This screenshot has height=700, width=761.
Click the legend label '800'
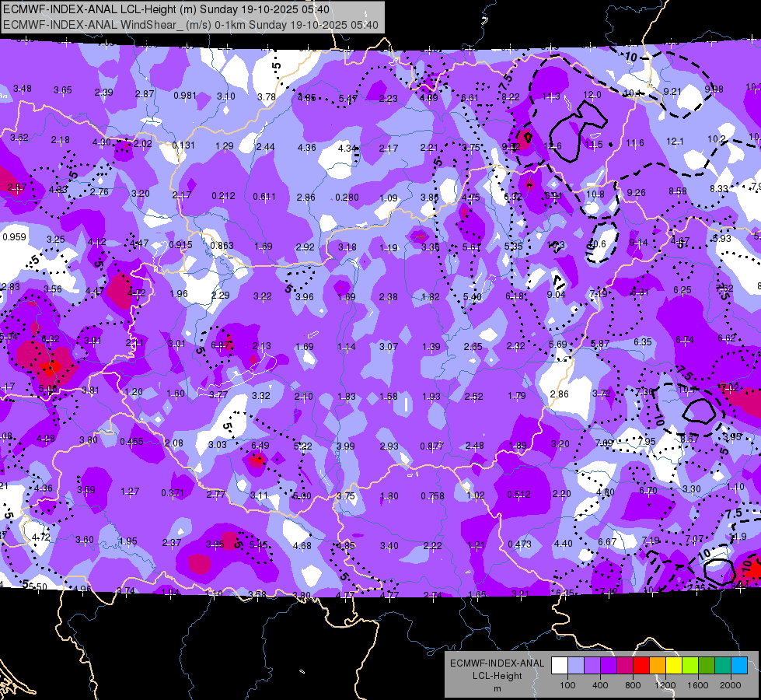[x=633, y=685]
